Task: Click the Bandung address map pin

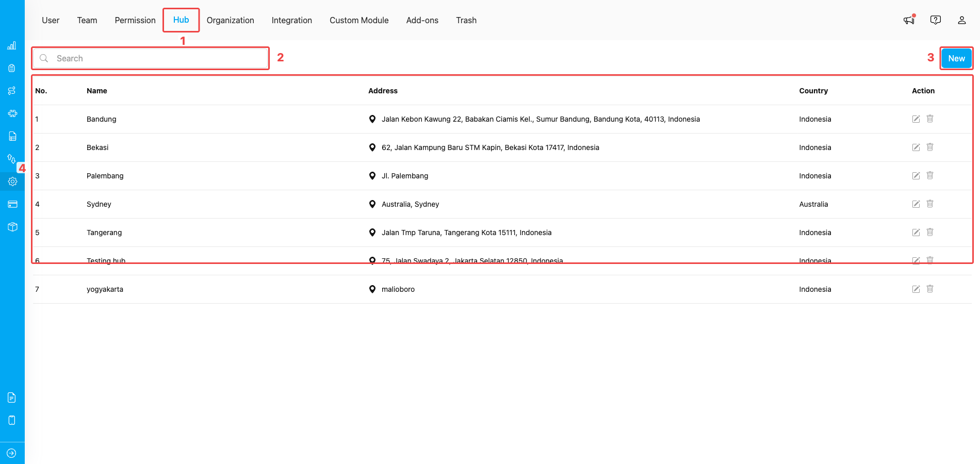Action: click(372, 119)
